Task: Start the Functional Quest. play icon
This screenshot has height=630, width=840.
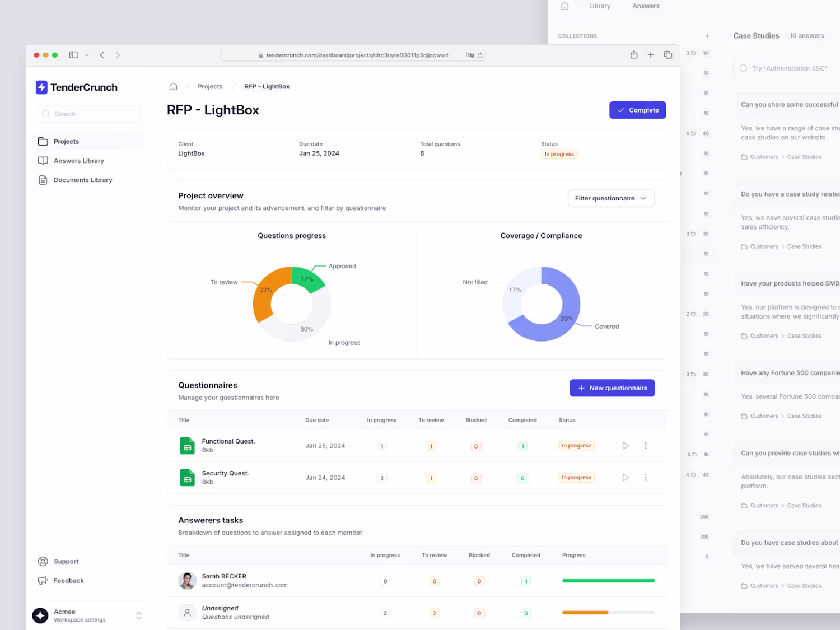Action: (x=626, y=446)
